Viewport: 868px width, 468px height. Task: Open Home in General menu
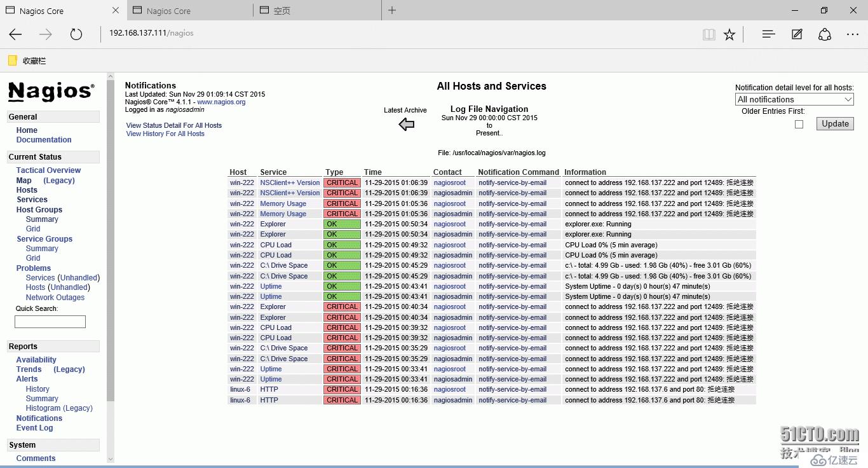pos(27,130)
